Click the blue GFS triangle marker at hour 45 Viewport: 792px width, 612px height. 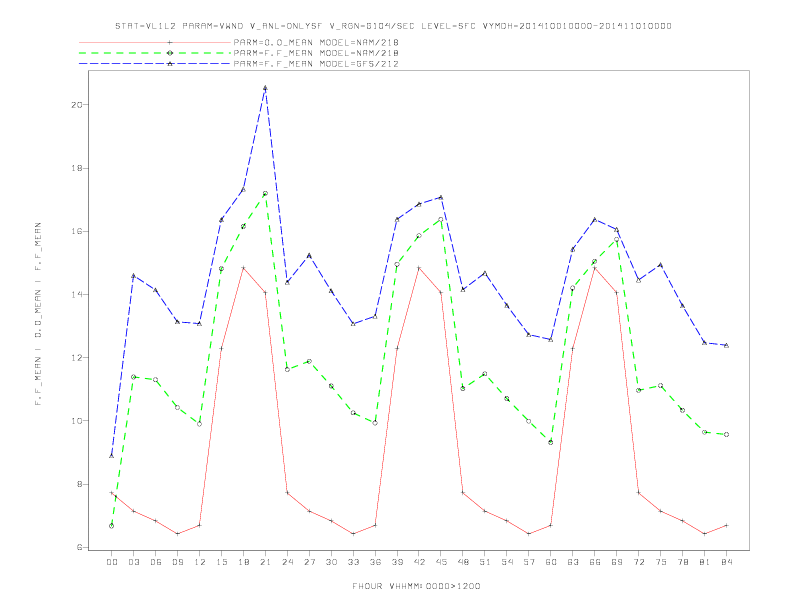pos(441,197)
